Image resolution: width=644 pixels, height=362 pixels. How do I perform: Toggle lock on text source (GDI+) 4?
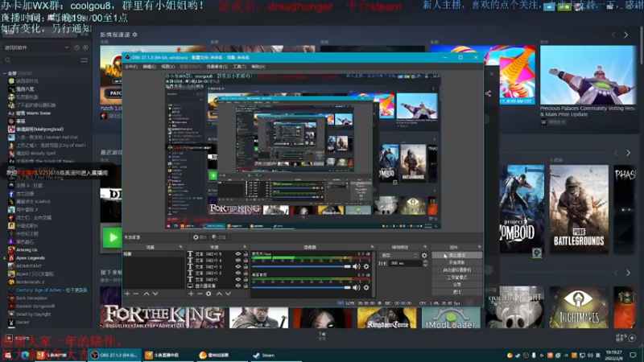coord(246,260)
